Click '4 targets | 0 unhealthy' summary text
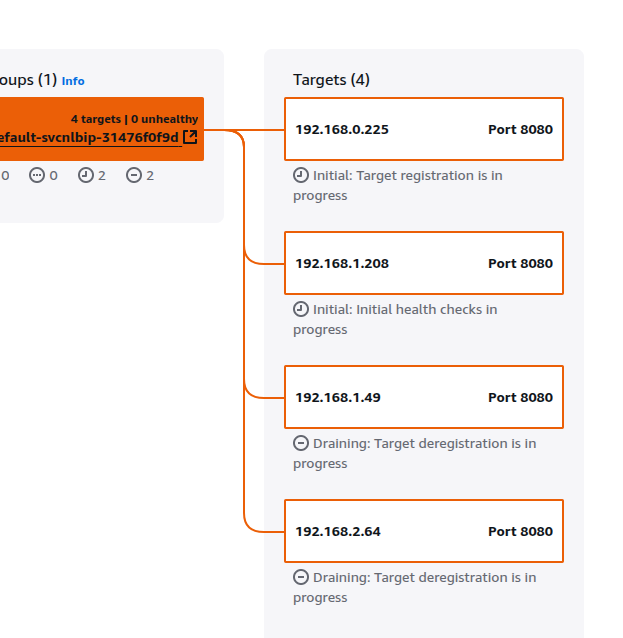623x638 pixels. pos(134,119)
